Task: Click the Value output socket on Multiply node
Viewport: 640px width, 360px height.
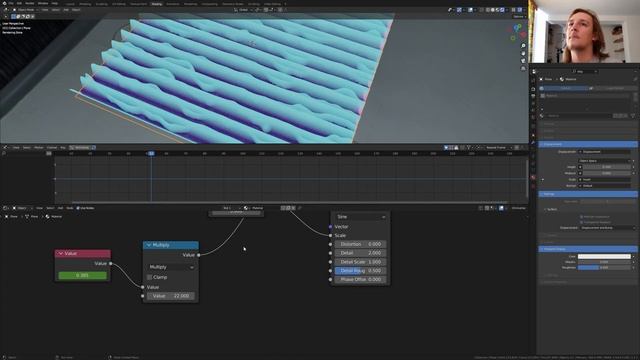Action: pos(199,255)
